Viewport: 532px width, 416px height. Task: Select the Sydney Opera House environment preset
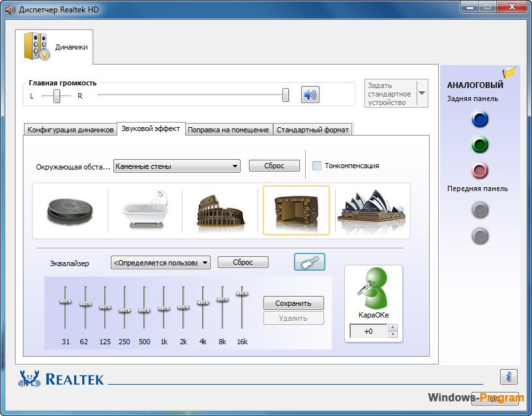372,209
